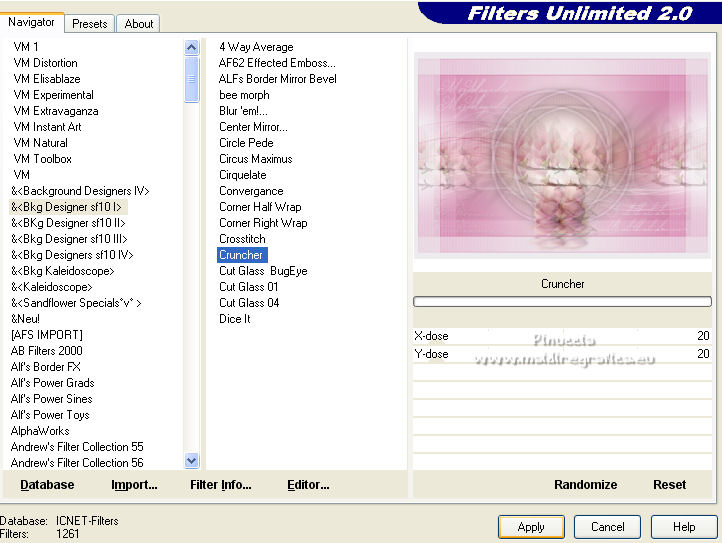
Task: Click the scroll up arrow in category list
Action: click(192, 47)
